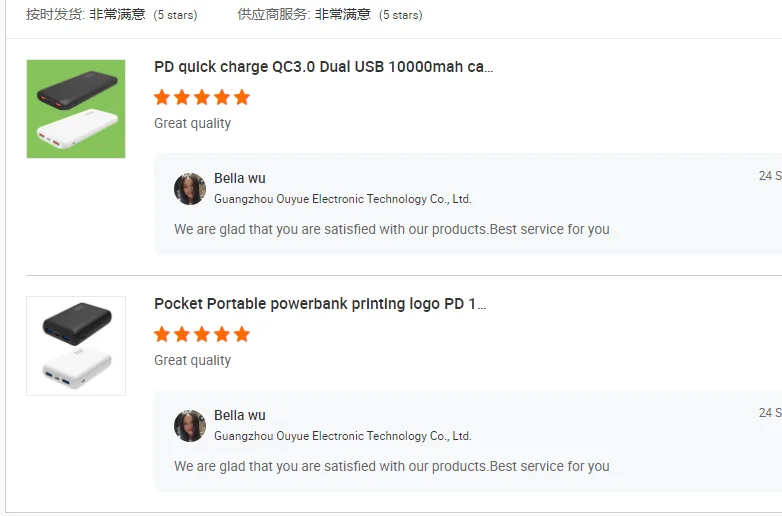Click the first star of Pocket Portable powerbank rating
The width and height of the screenshot is (782, 516).
click(x=162, y=334)
